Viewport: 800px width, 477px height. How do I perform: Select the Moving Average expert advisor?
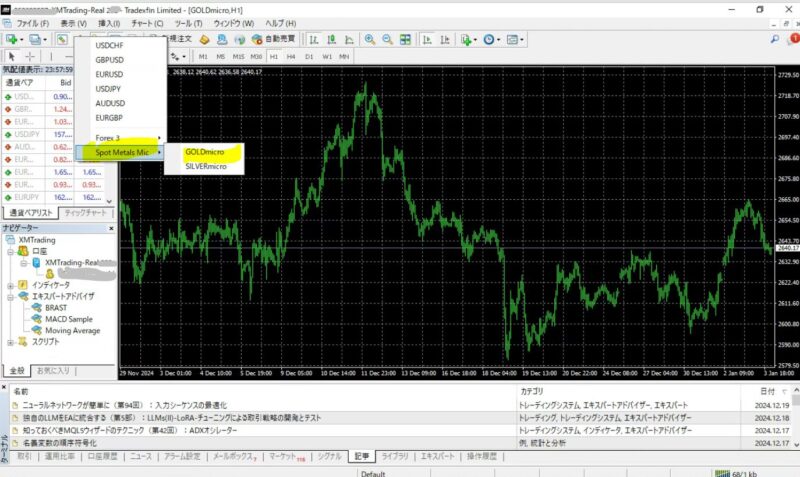tap(72, 331)
